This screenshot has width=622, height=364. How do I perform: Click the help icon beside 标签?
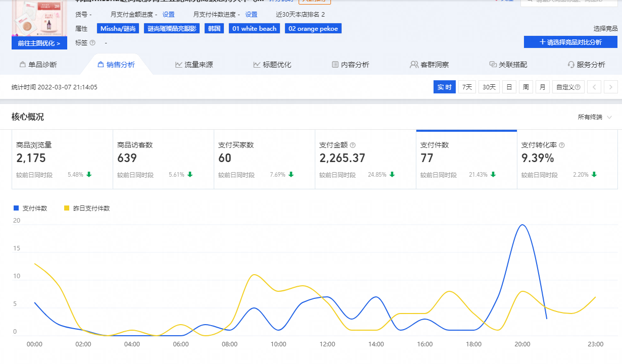click(92, 43)
